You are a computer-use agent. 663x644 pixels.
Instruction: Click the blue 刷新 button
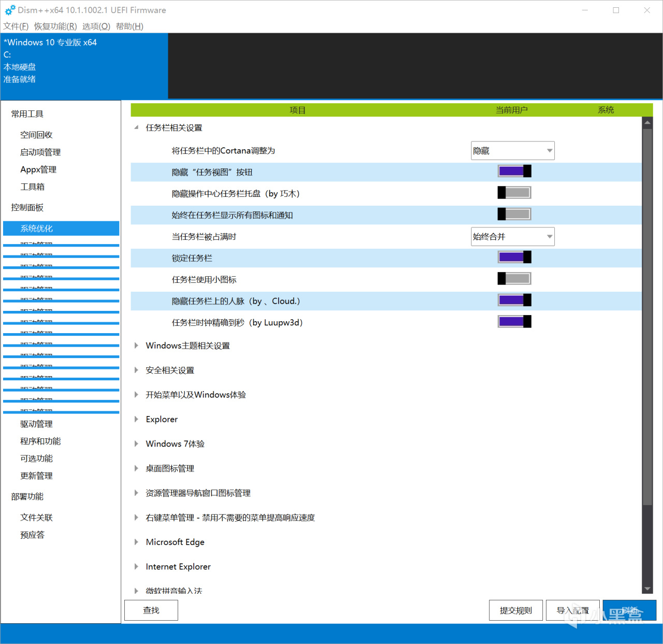(630, 610)
